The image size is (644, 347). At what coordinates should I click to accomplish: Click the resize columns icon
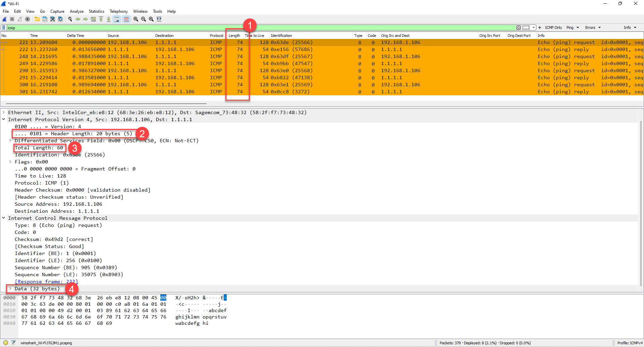pos(159,19)
